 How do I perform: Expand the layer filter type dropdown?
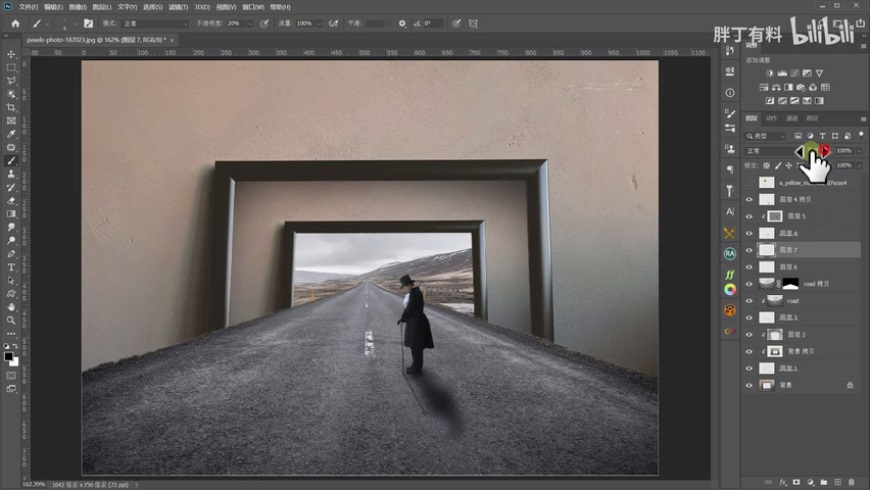tap(766, 135)
